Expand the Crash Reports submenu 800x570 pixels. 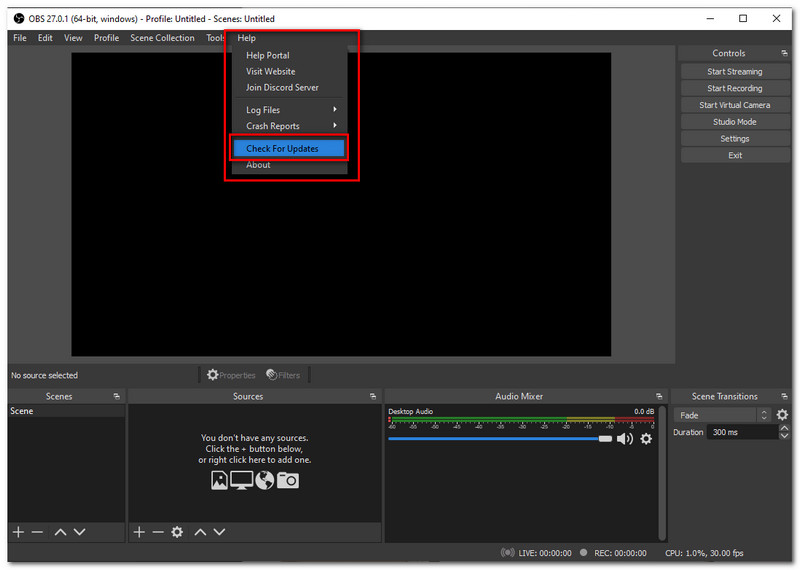[x=290, y=126]
